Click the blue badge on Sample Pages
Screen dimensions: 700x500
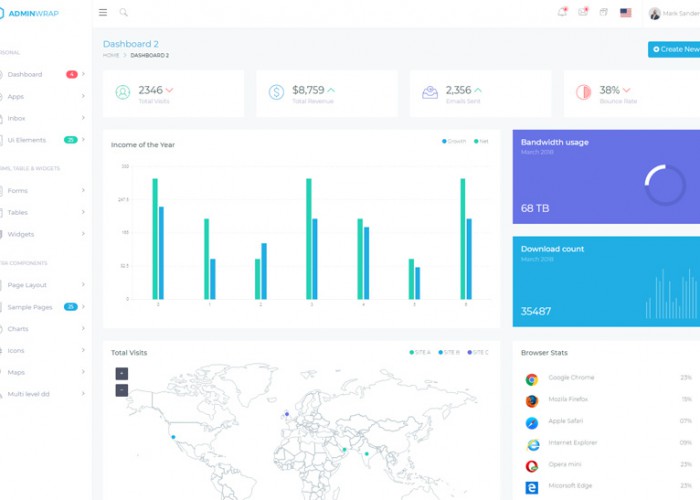tap(71, 307)
